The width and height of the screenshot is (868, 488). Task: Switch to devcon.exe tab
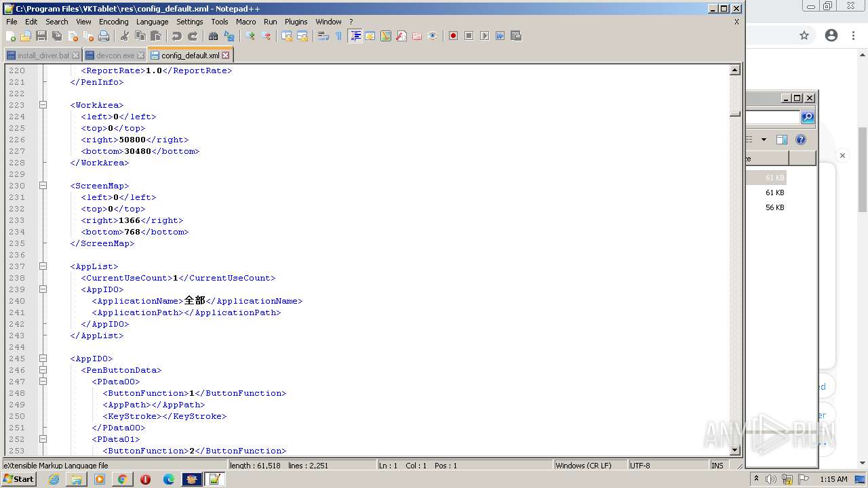coord(115,56)
